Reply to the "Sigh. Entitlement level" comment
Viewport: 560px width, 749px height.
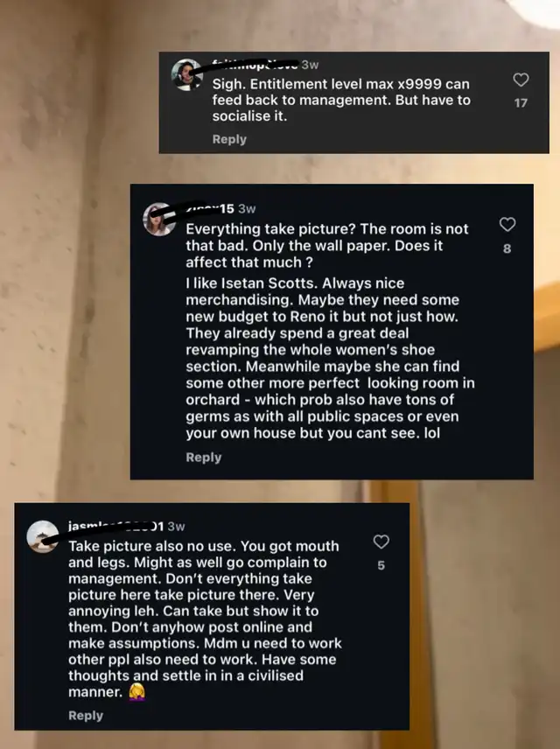[x=229, y=139]
